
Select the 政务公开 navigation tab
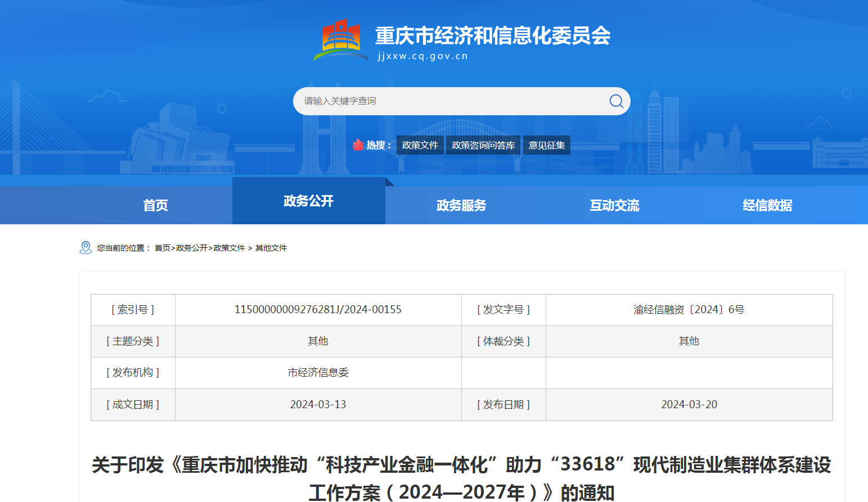[x=308, y=201]
